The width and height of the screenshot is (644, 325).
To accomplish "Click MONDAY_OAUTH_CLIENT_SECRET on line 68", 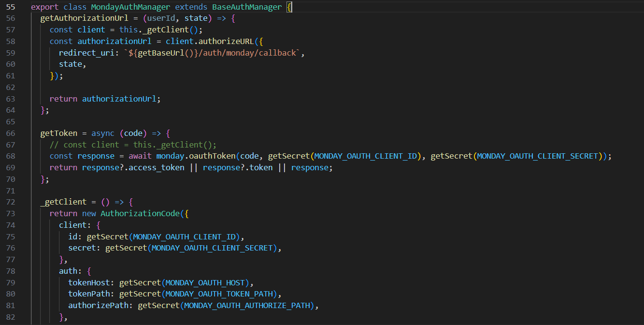I will pos(537,156).
